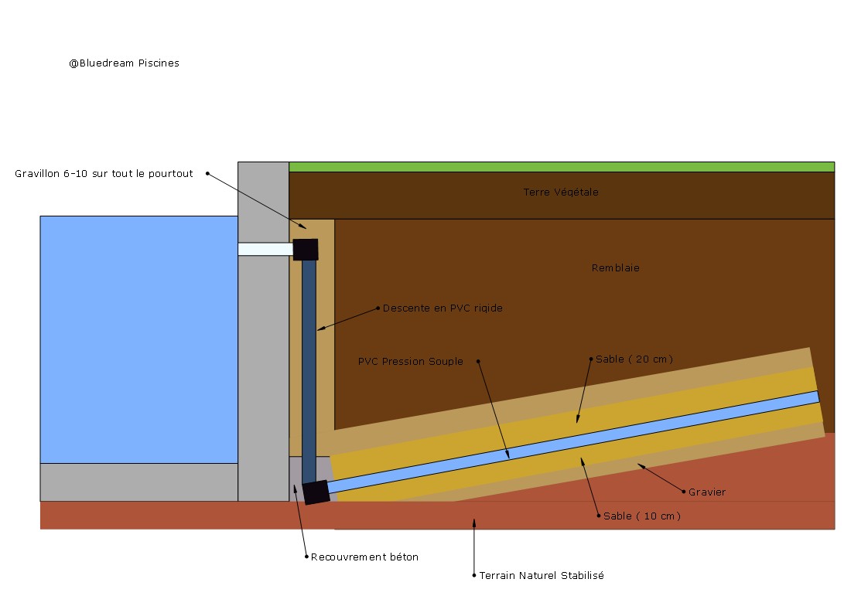Click the 'Terre Végétale' label

561,192
